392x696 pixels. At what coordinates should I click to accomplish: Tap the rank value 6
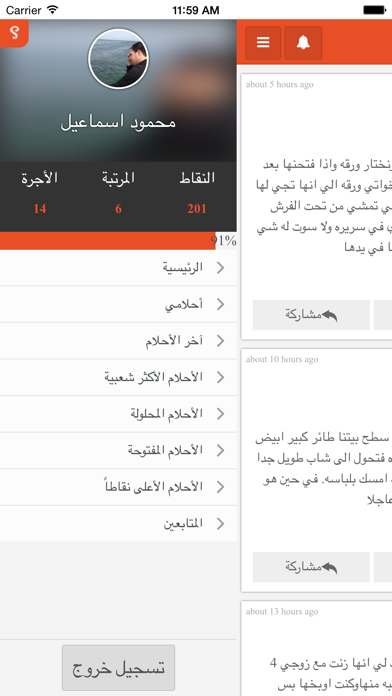(x=119, y=209)
